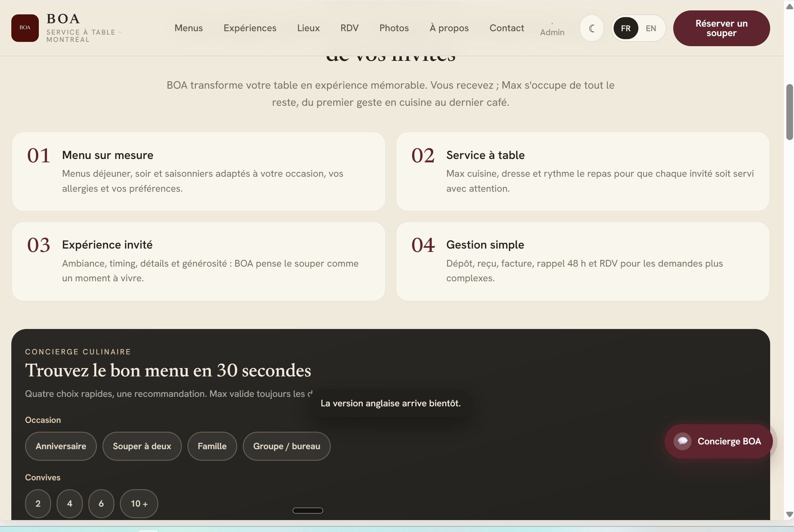This screenshot has height=532, width=794.
Task: Click the Gestion simple card heading
Action: (x=485, y=245)
